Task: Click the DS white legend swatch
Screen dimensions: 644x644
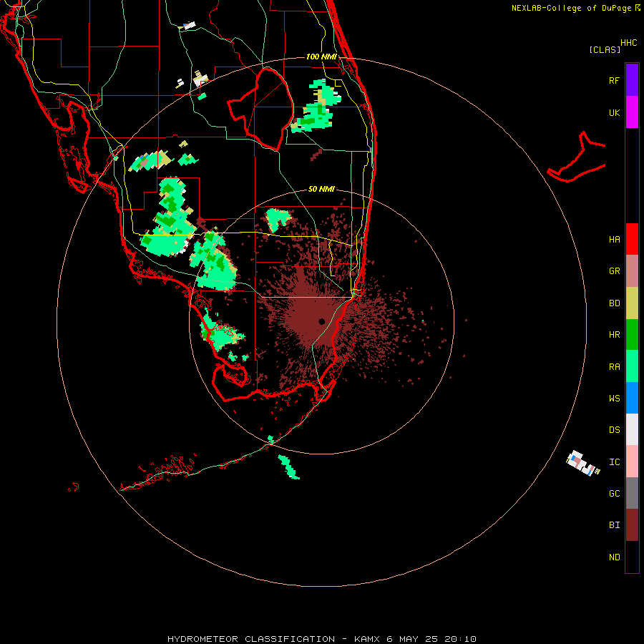Action: tap(632, 429)
